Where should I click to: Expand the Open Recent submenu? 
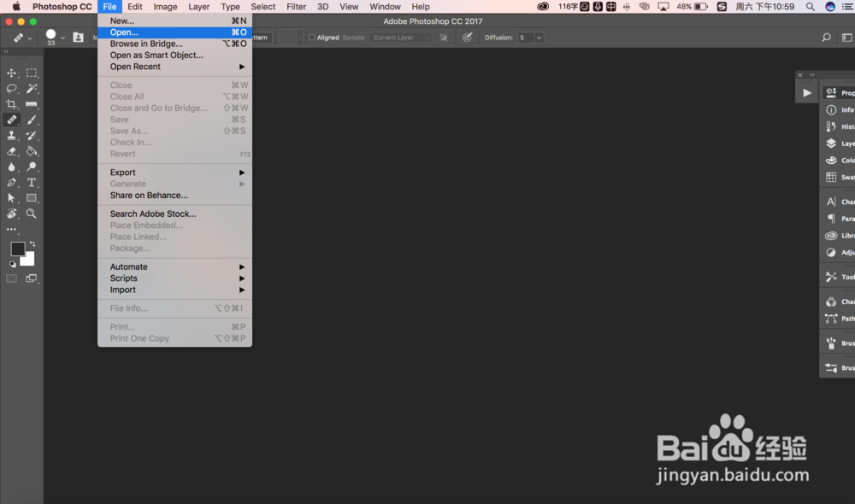tap(242, 67)
